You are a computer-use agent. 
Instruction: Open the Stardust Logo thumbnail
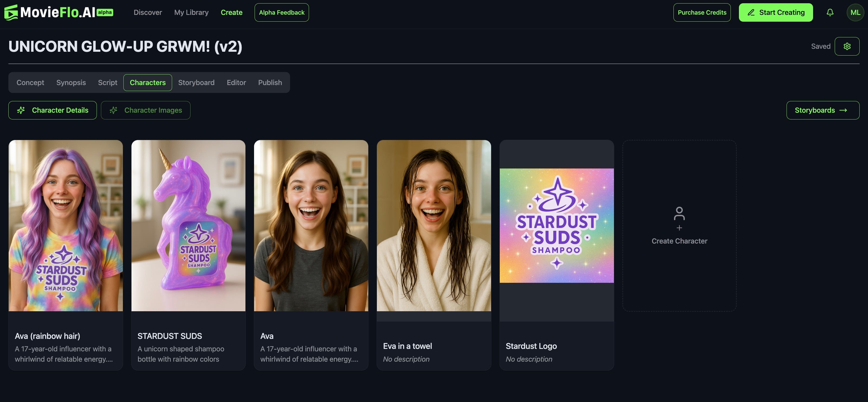click(557, 225)
